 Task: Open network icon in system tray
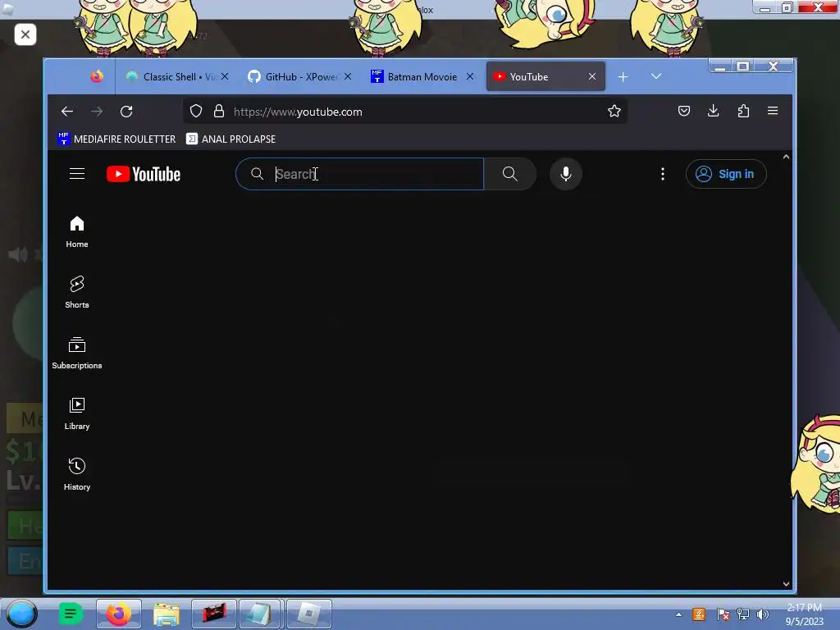pyautogui.click(x=743, y=614)
